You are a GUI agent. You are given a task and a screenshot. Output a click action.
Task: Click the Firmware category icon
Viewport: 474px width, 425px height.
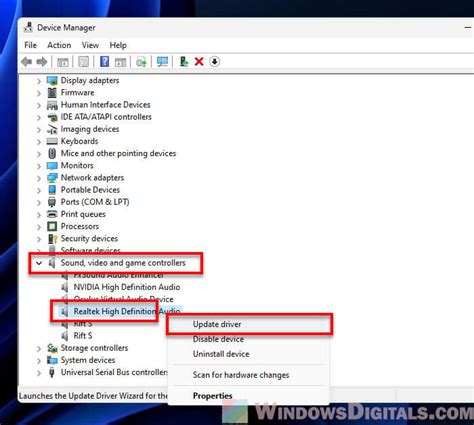point(52,93)
